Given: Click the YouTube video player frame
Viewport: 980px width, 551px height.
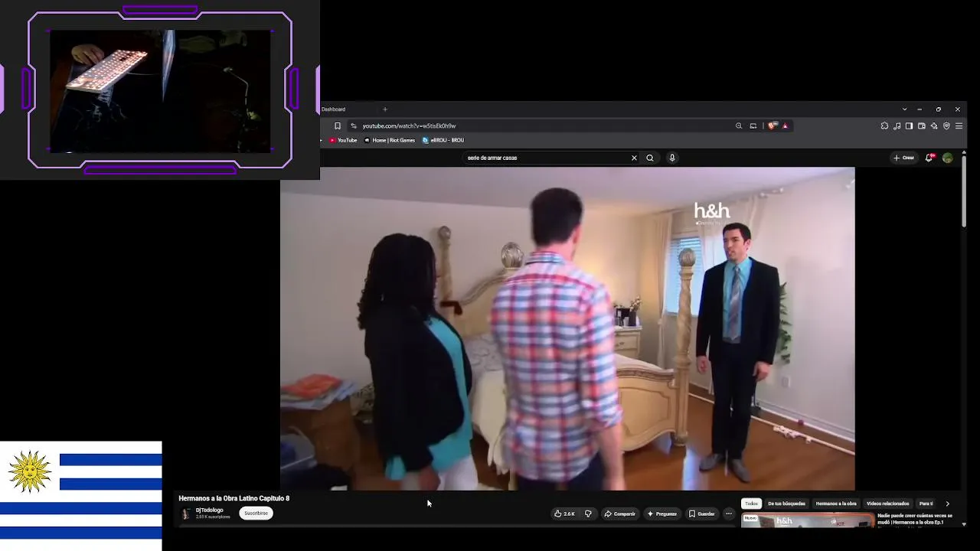Looking at the screenshot, I should [x=567, y=329].
